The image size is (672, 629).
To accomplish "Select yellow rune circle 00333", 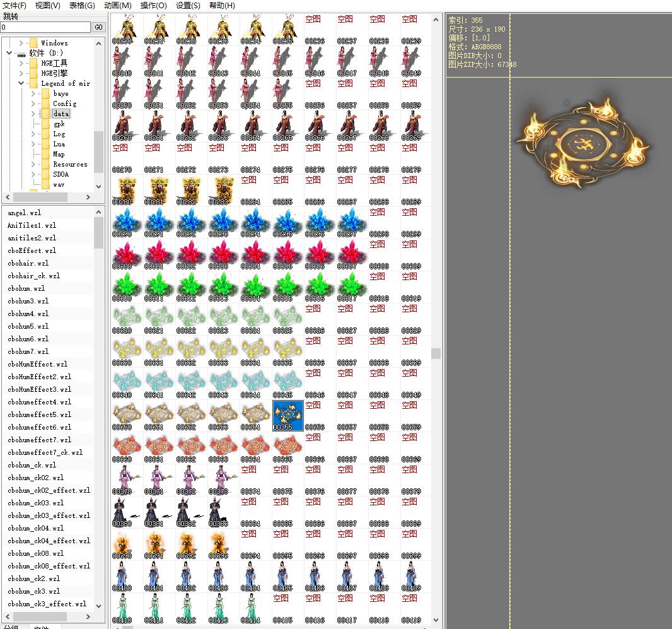I will pos(223,351).
